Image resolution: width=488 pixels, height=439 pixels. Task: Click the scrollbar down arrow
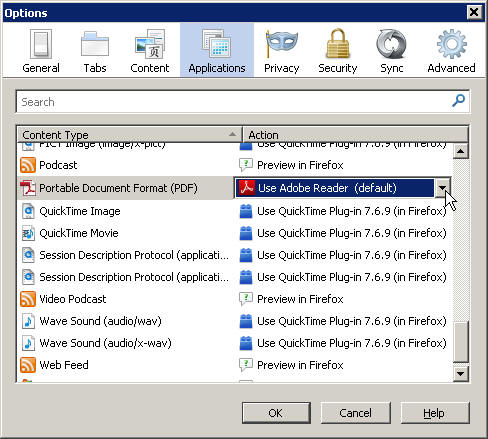[460, 373]
